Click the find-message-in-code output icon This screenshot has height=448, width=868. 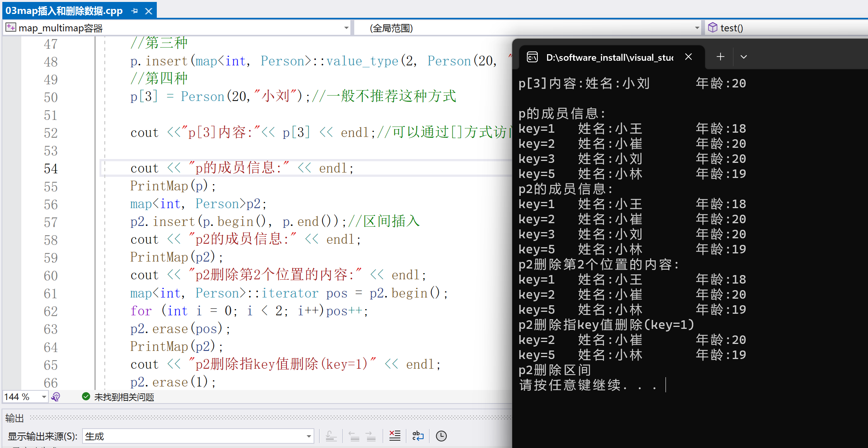click(331, 436)
